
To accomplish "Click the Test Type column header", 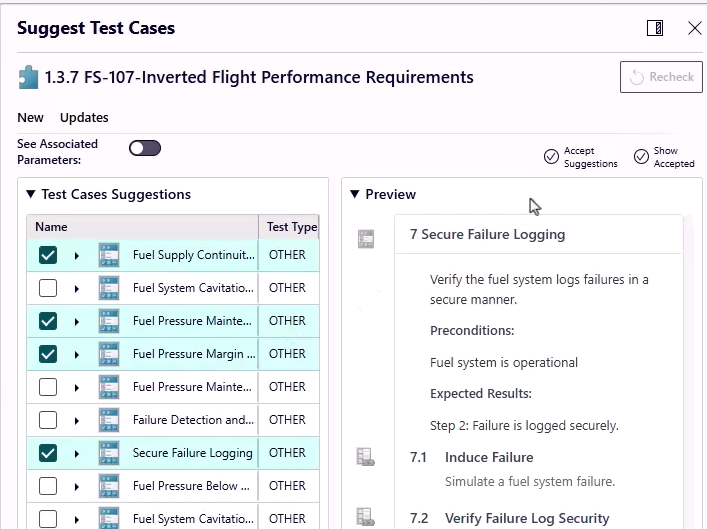I will click(x=289, y=227).
